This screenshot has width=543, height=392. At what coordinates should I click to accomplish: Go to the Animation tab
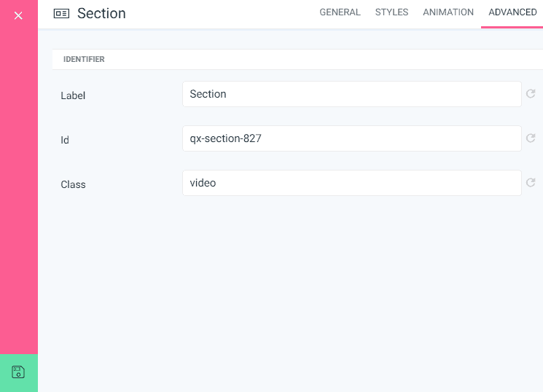click(448, 12)
